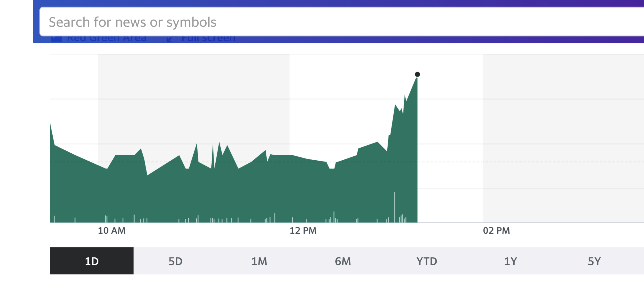Click the Red Green Area label
644x298 pixels.
coord(106,39)
